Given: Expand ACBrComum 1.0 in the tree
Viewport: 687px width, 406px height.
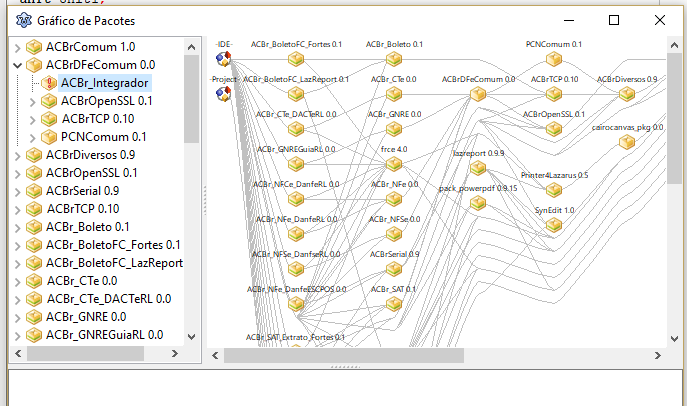Looking at the screenshot, I should (x=18, y=47).
